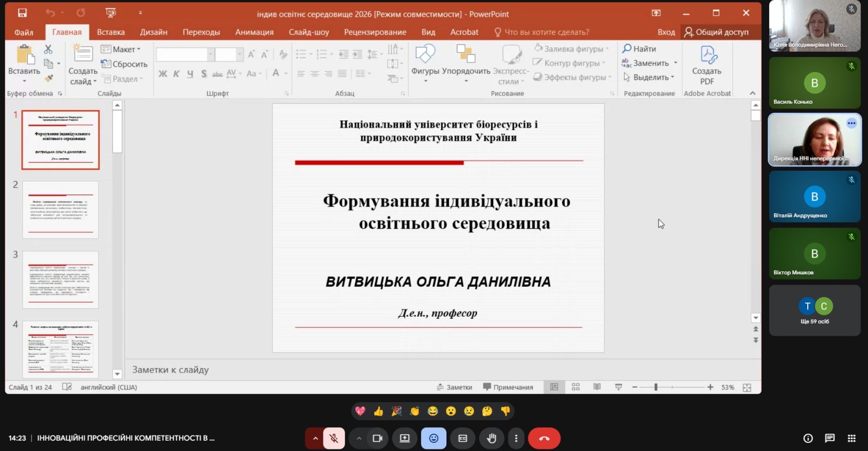This screenshot has height=451, width=868.
Task: Open meeting details info icon
Action: [x=808, y=438]
